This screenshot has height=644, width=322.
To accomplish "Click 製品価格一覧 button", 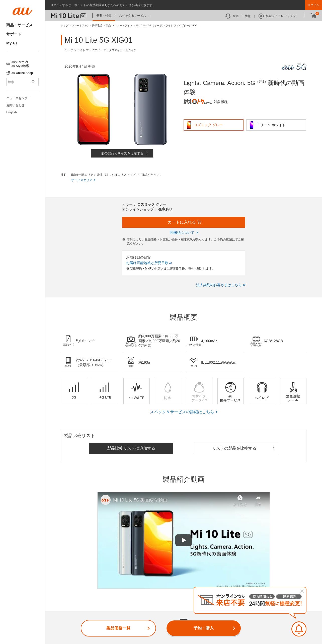I will [x=118, y=628].
